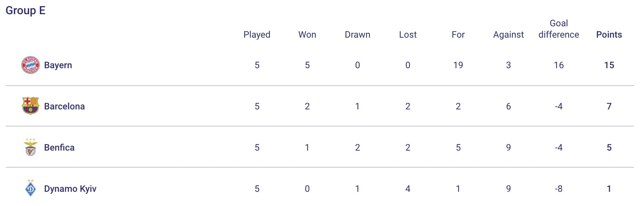This screenshot has height=206, width=644.
Task: Click the Played column header
Action: click(x=257, y=35)
